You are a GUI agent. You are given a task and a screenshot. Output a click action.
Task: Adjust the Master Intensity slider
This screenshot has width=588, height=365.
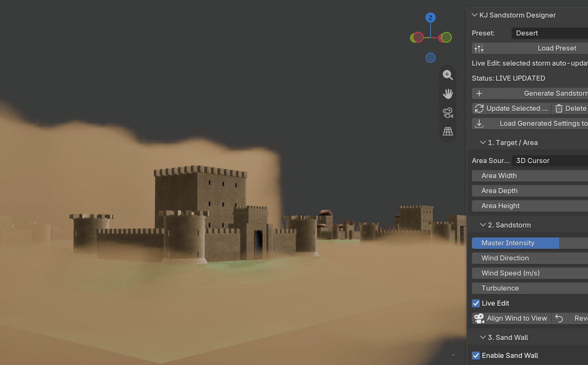(x=530, y=243)
